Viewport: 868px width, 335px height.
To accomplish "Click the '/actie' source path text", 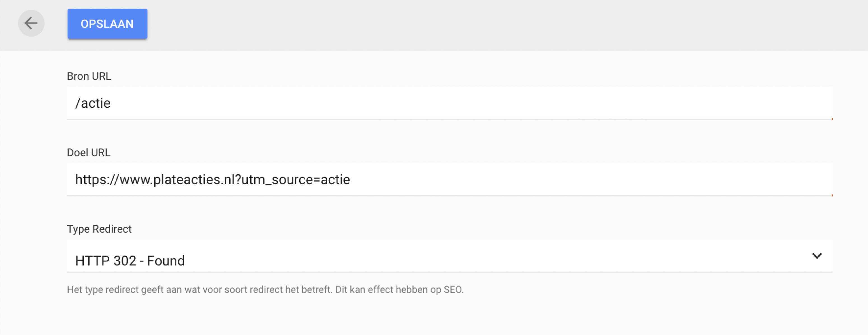I will point(93,103).
